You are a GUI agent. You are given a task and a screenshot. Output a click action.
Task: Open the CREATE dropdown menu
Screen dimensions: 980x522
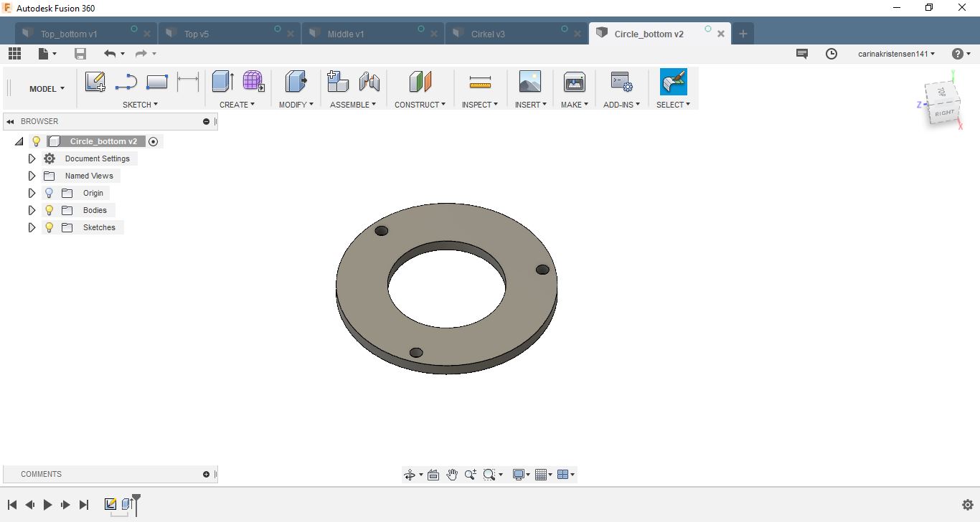[237, 105]
